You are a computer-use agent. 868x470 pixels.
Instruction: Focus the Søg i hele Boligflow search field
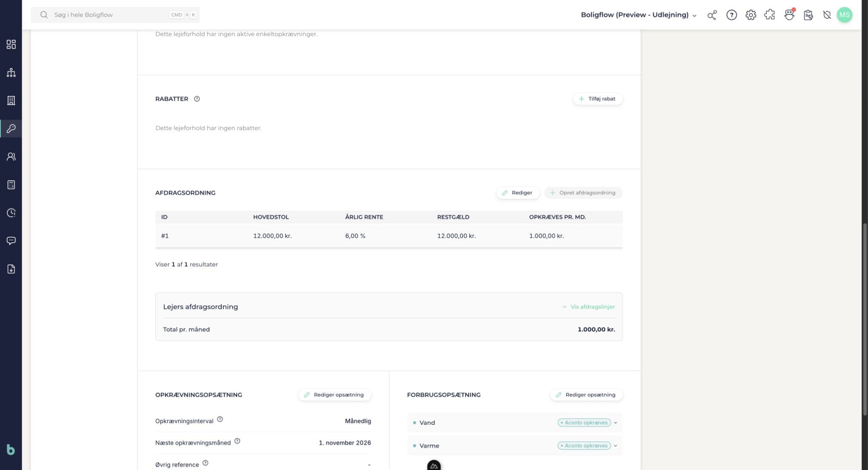tap(115, 15)
